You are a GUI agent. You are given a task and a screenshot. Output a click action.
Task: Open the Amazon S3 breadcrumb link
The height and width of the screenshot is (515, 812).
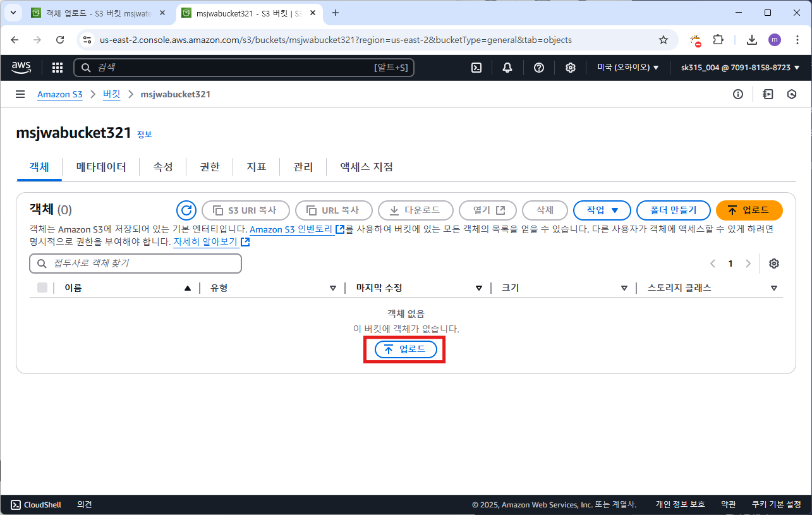pos(60,94)
